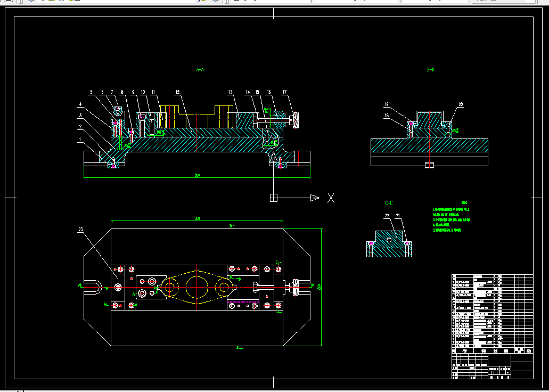Click the UCS origin square icon
The width and height of the screenshot is (549, 392).
click(x=274, y=198)
